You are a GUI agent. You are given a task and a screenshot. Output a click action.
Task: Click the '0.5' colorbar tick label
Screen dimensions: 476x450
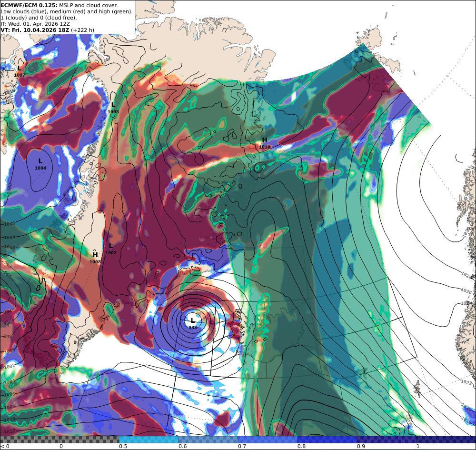click(123, 446)
